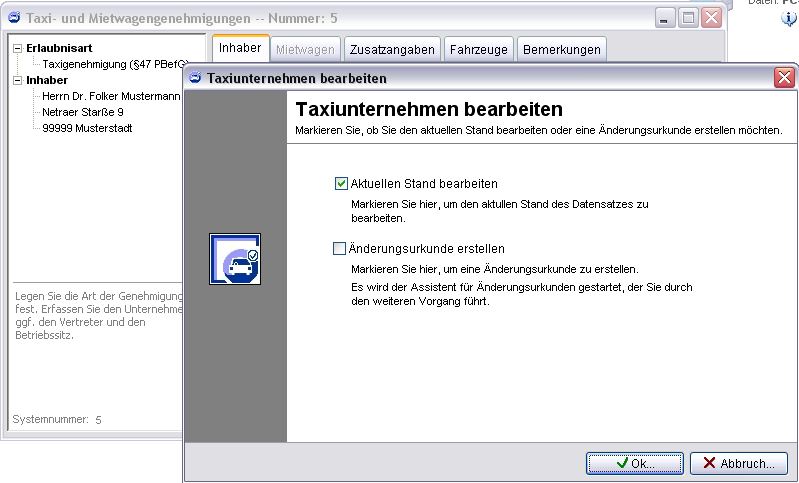Screen dimensions: 799x483
Task: Close the Taxiunternehmen bearbeiten dialog
Action: [x=785, y=78]
